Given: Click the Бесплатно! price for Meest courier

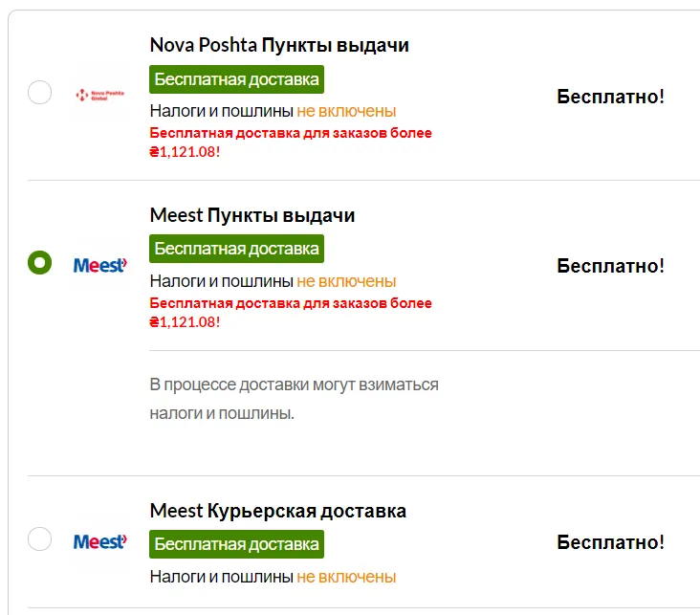Looking at the screenshot, I should tap(611, 542).
